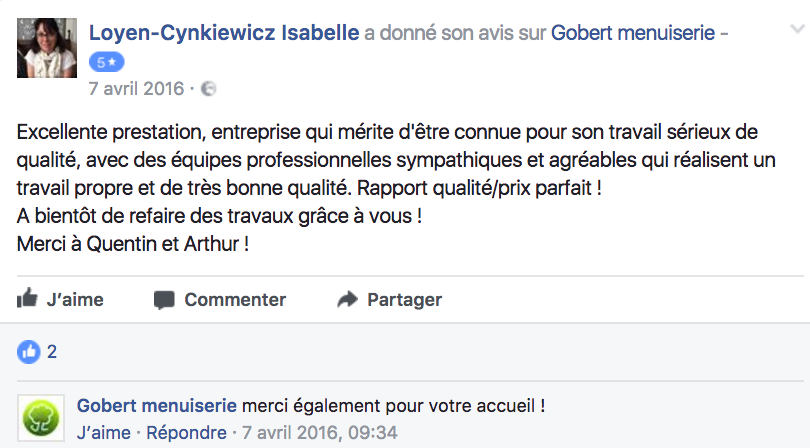Click the globe public privacy icon
810x448 pixels.
click(x=209, y=89)
